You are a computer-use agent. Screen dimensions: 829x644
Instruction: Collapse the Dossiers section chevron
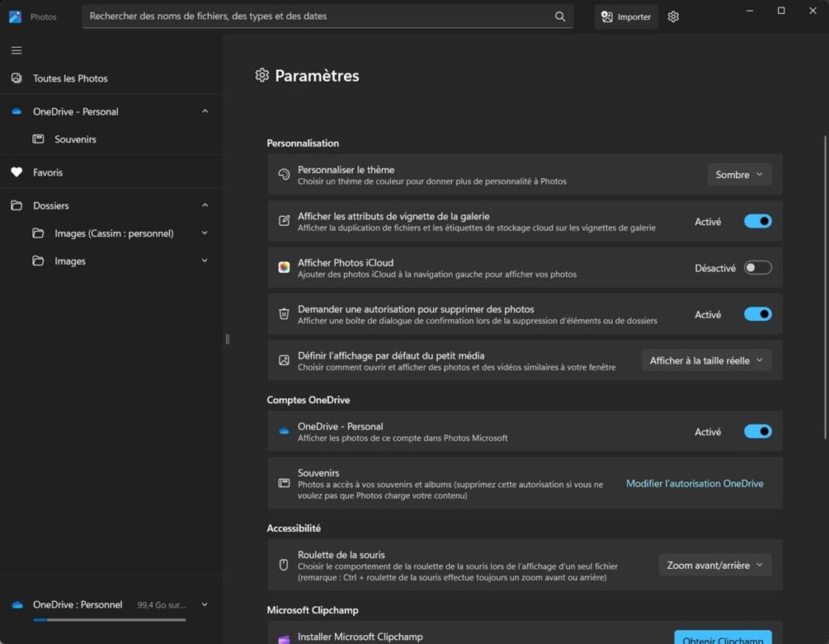point(205,205)
